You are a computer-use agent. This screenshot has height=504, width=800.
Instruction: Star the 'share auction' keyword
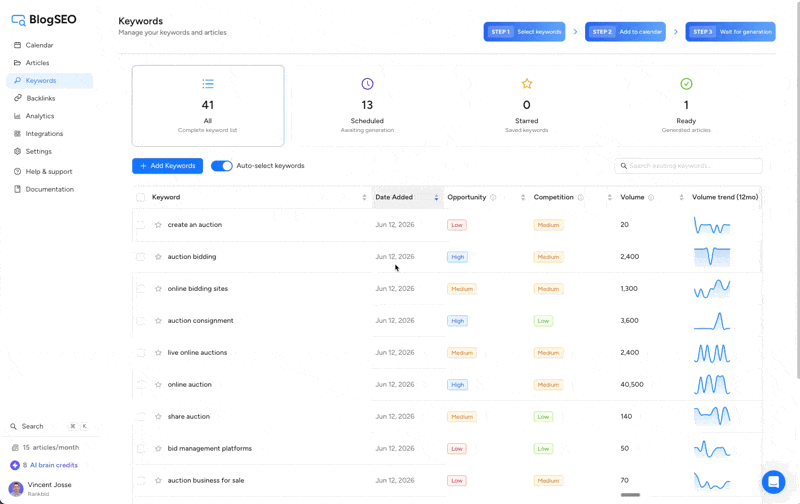coord(158,417)
